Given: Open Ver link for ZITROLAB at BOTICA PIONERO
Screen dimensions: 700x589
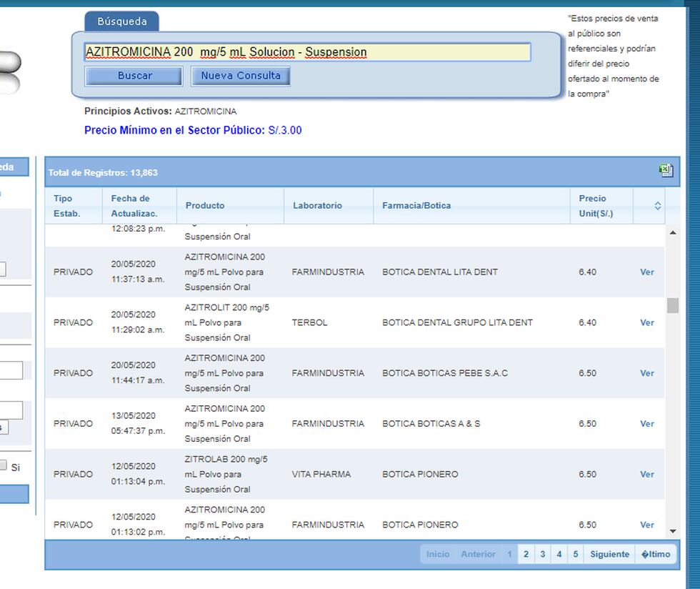Looking at the screenshot, I should coord(646,475).
